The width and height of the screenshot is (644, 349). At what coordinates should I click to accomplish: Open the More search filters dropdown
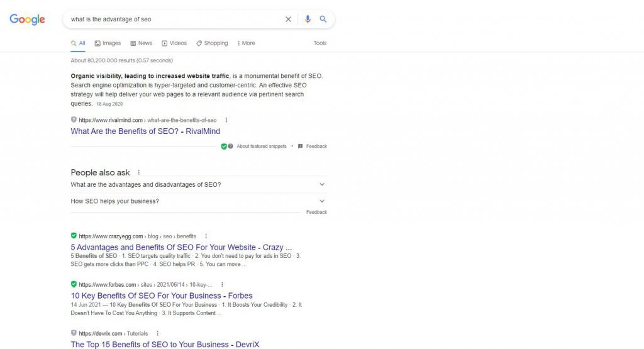point(246,43)
